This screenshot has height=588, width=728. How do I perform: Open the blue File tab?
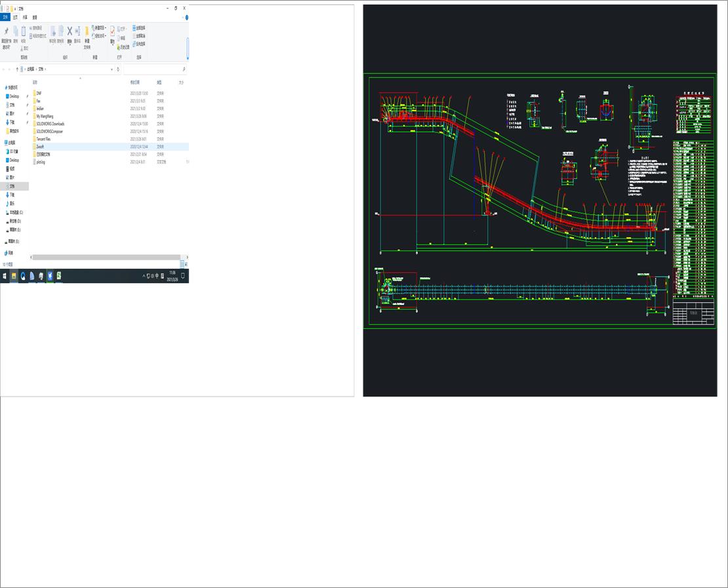click(5, 17)
